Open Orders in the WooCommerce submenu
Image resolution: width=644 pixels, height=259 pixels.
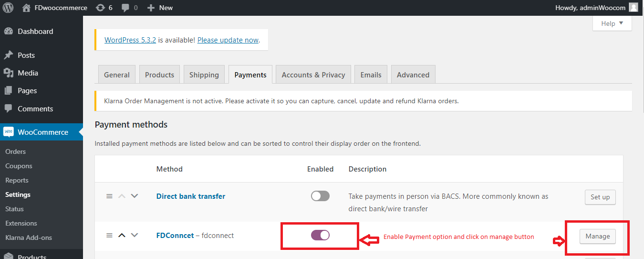click(x=16, y=151)
